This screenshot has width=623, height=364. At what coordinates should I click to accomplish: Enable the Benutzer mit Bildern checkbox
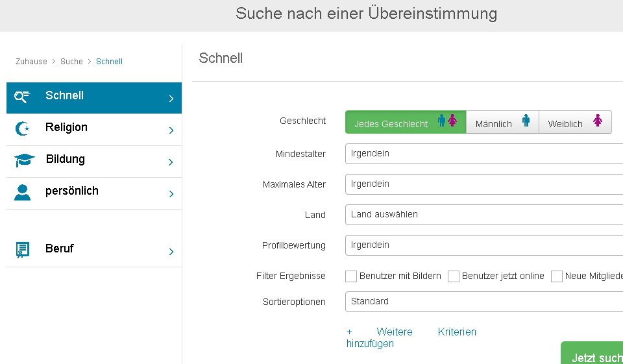click(351, 276)
